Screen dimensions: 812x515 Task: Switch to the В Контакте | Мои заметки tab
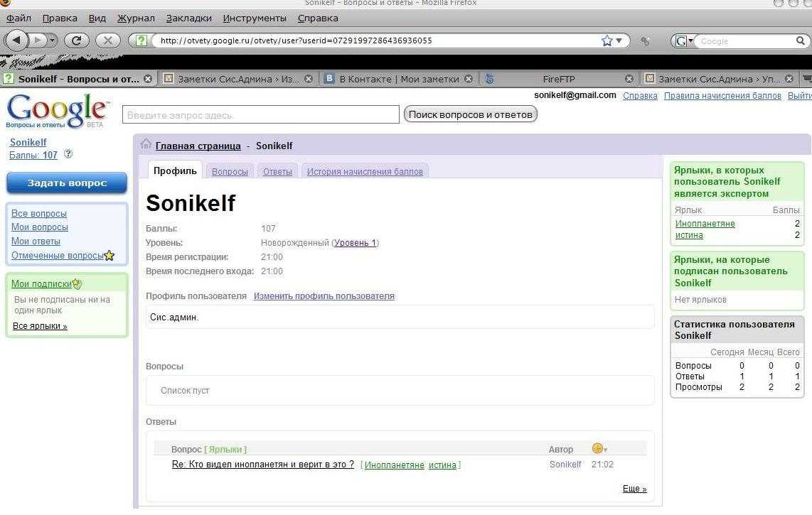tap(397, 79)
